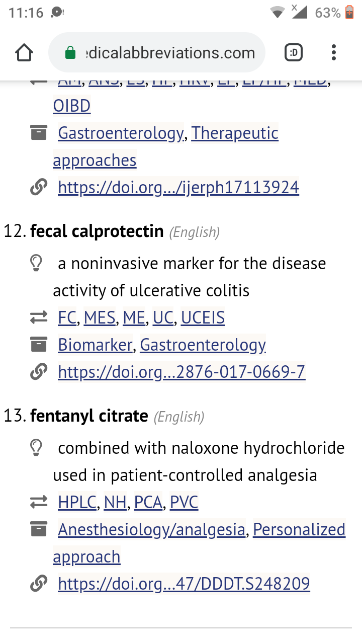Click the lightbulb icon under fecal calprotectin

tap(36, 263)
